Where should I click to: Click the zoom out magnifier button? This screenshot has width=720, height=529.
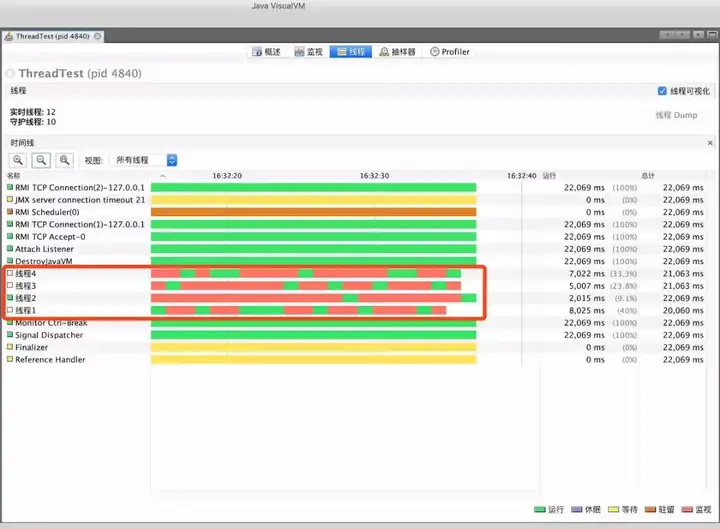(41, 160)
